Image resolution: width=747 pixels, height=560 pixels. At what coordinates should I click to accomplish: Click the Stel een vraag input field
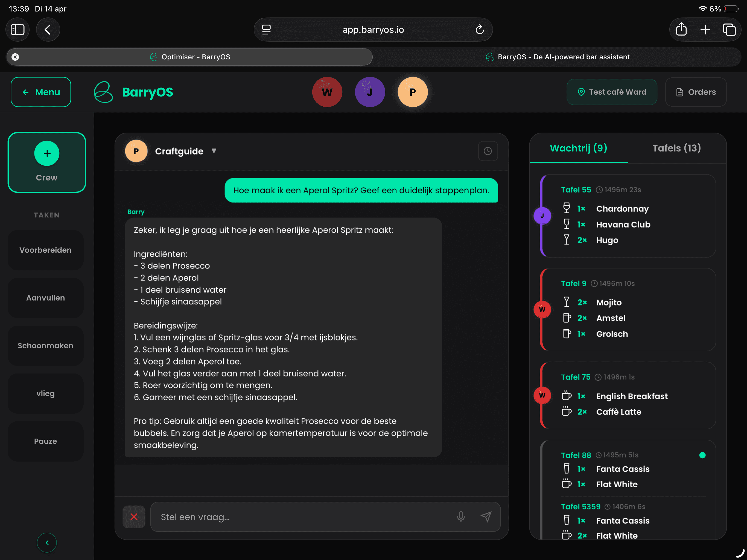click(x=300, y=517)
